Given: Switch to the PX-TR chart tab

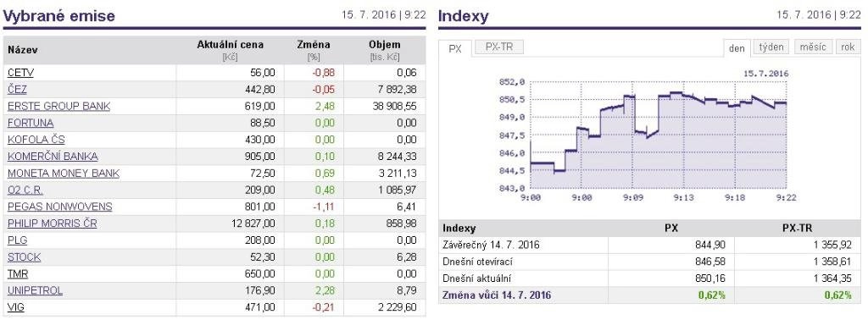Looking at the screenshot, I should tap(498, 47).
